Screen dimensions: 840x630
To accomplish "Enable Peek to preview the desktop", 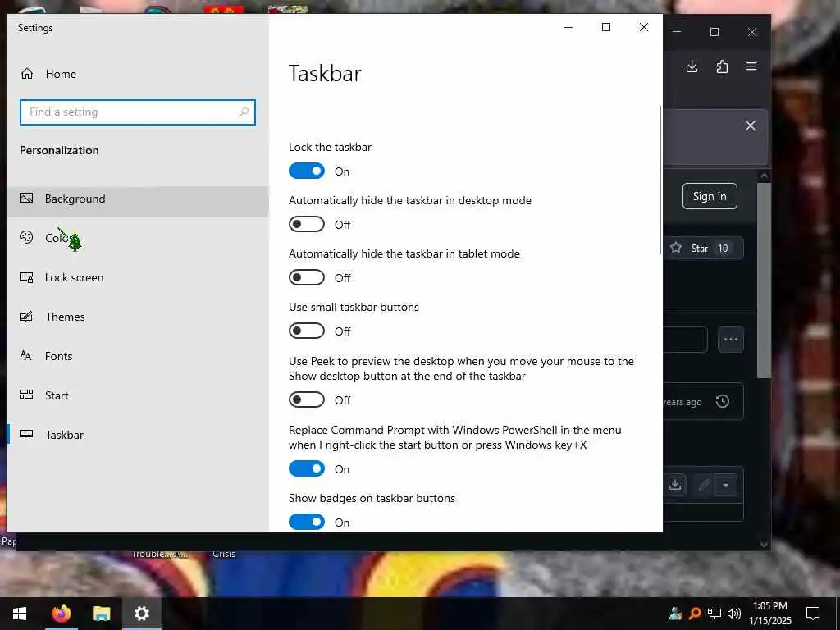I will tap(307, 399).
